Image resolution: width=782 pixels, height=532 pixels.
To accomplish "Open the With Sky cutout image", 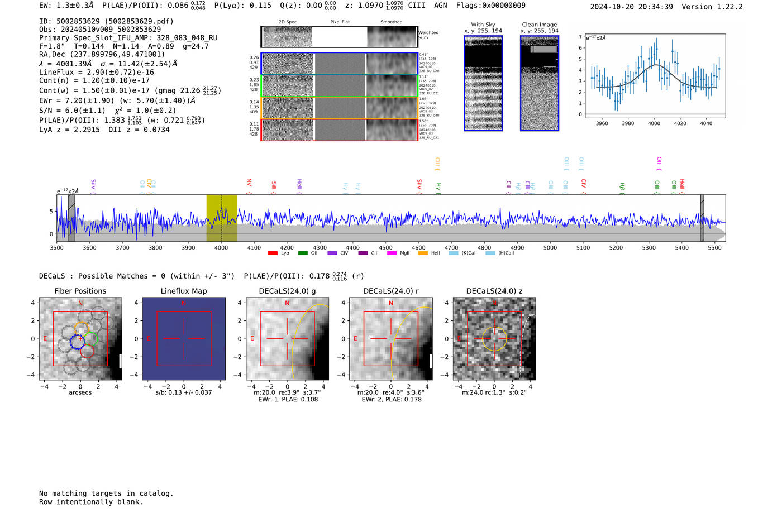I will click(x=483, y=83).
